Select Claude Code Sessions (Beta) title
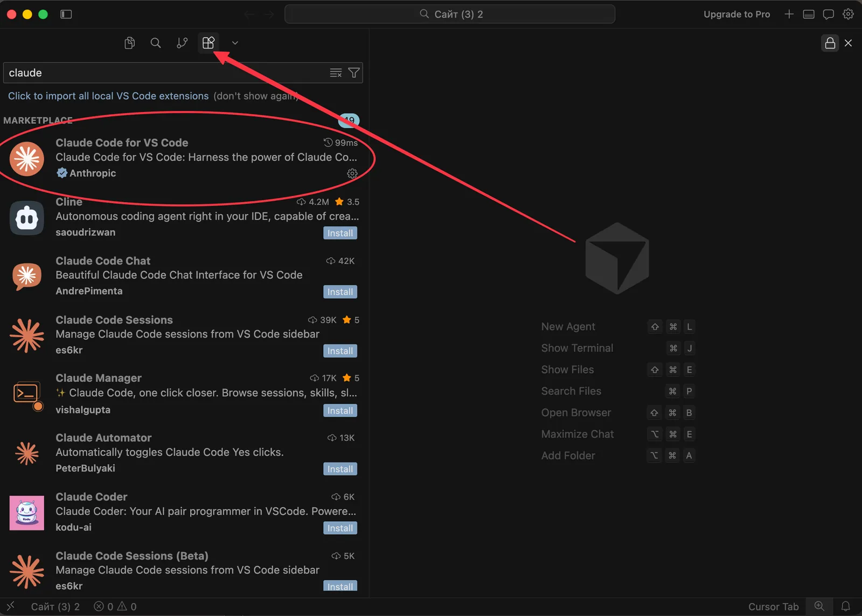 (x=132, y=556)
